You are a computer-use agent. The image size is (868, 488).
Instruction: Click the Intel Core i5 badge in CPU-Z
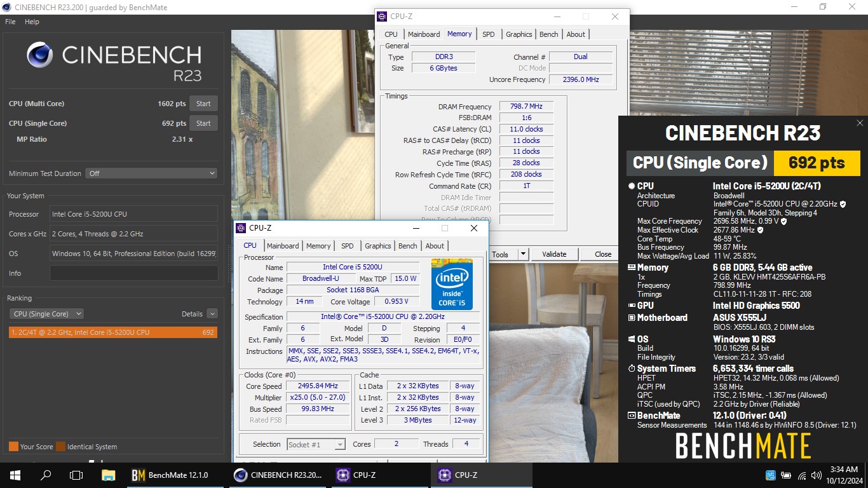click(452, 284)
